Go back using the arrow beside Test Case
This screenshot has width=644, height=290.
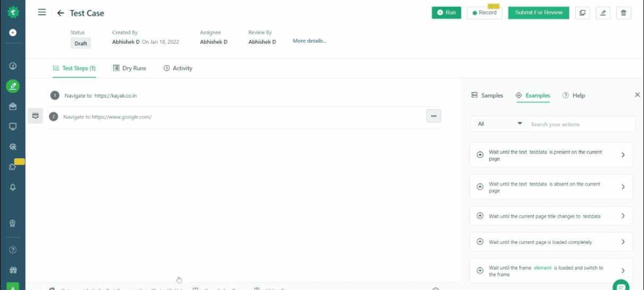61,13
